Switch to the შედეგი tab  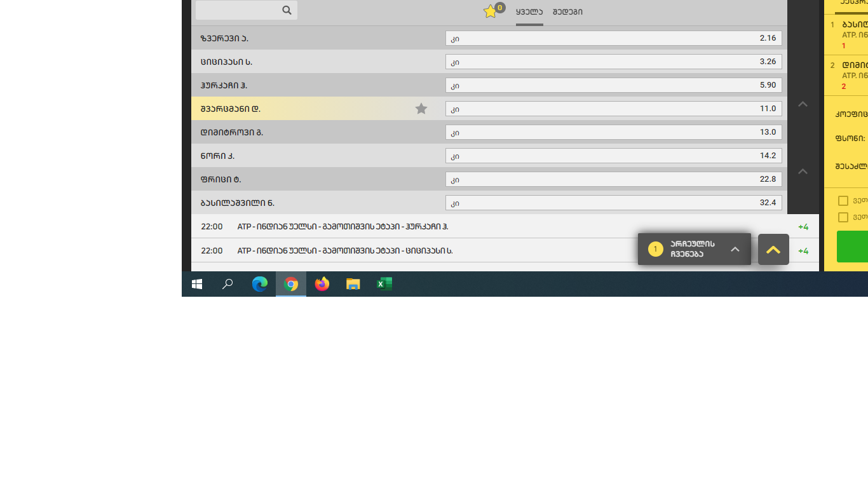[567, 12]
